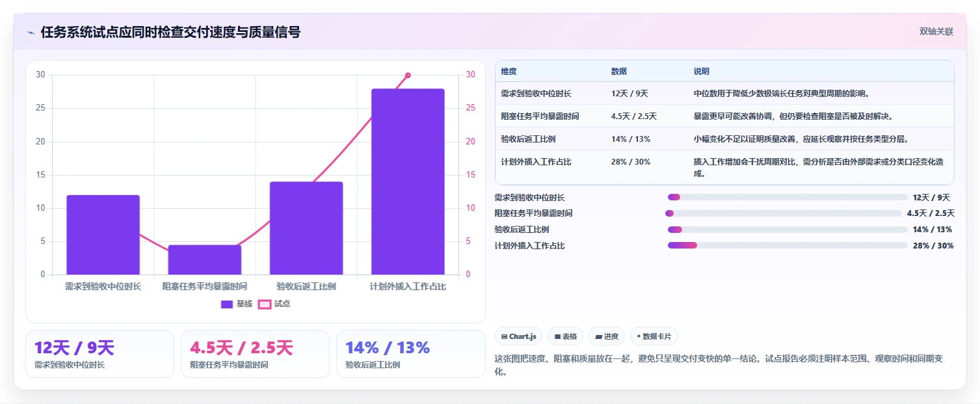
Task: Select the 数据卡片 tag chip
Action: click(654, 336)
